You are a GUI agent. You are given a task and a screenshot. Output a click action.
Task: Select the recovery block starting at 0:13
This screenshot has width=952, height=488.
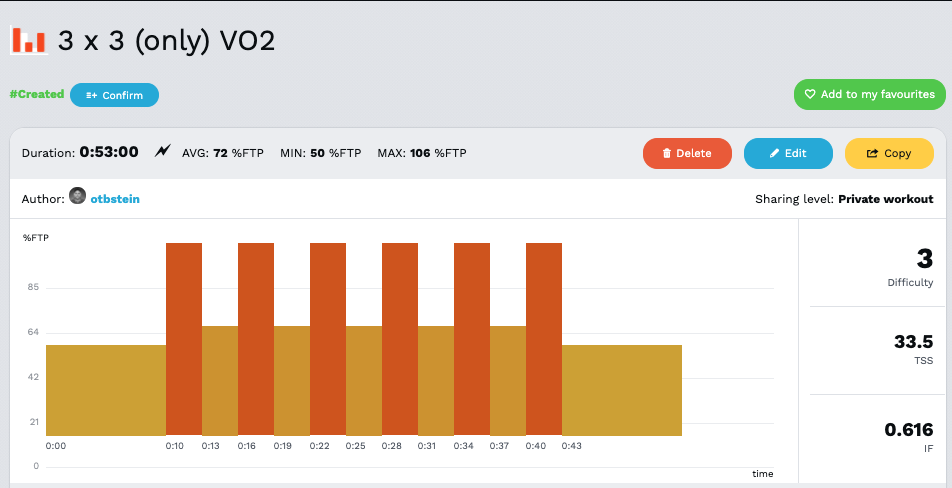click(220, 380)
